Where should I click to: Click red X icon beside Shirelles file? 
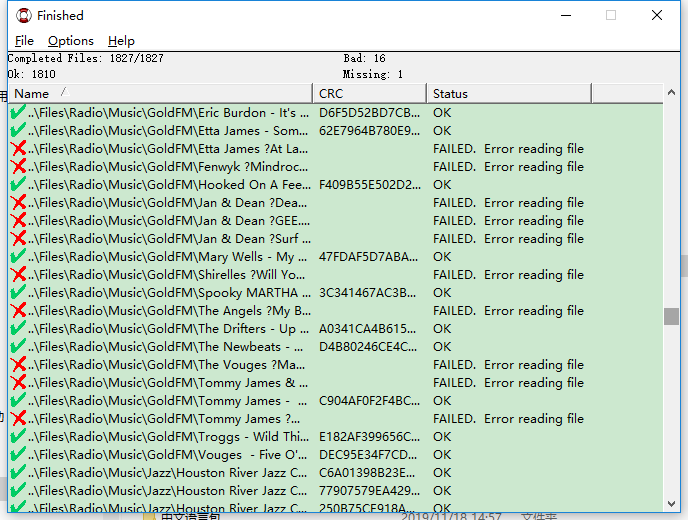tap(18, 275)
